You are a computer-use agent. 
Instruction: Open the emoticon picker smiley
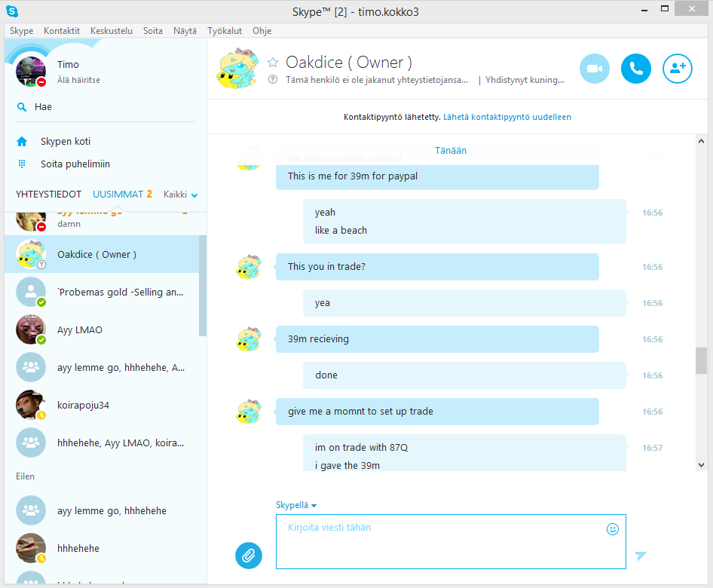613,529
